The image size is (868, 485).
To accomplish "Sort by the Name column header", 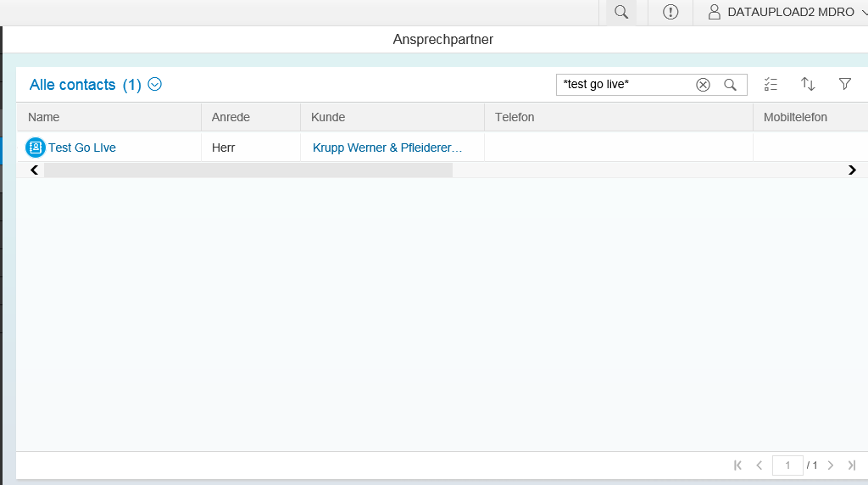I will click(44, 117).
